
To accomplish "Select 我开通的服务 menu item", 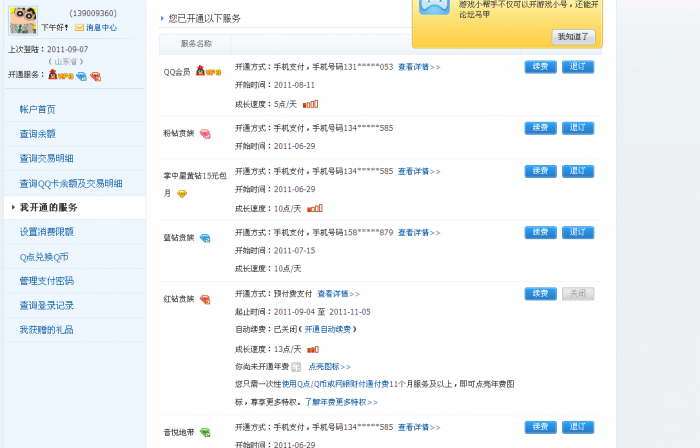I will (x=48, y=207).
